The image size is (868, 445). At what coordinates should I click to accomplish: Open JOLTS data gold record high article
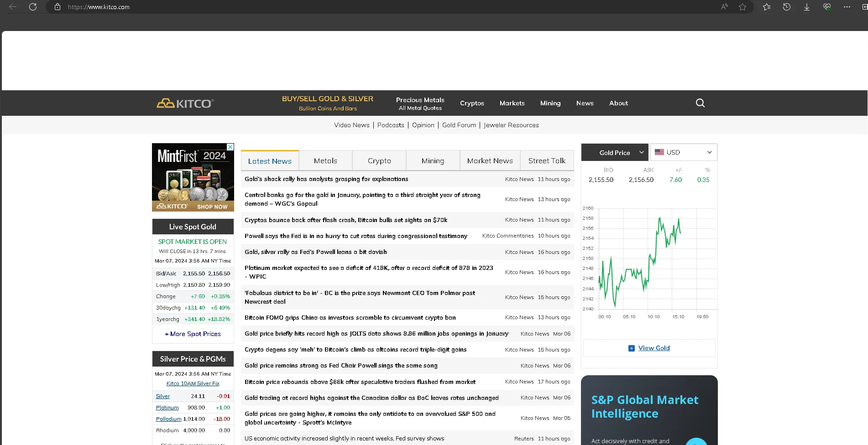point(376,334)
